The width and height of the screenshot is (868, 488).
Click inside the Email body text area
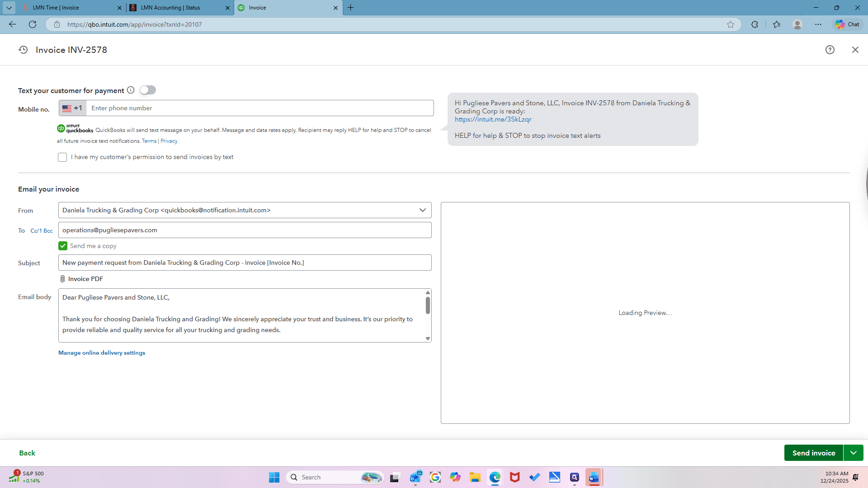coord(242,315)
